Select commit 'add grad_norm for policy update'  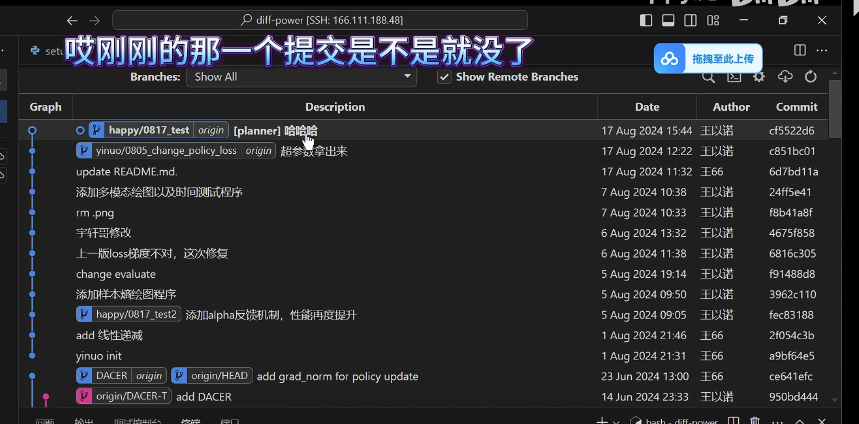point(337,376)
